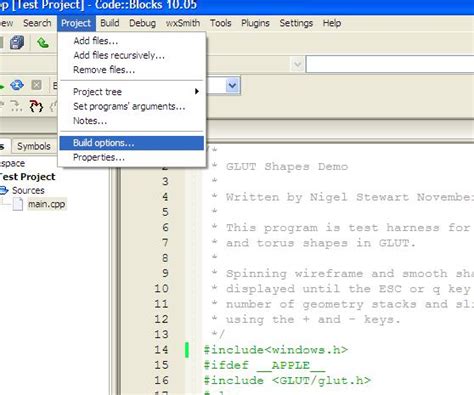Open the Build menu

pyautogui.click(x=110, y=23)
